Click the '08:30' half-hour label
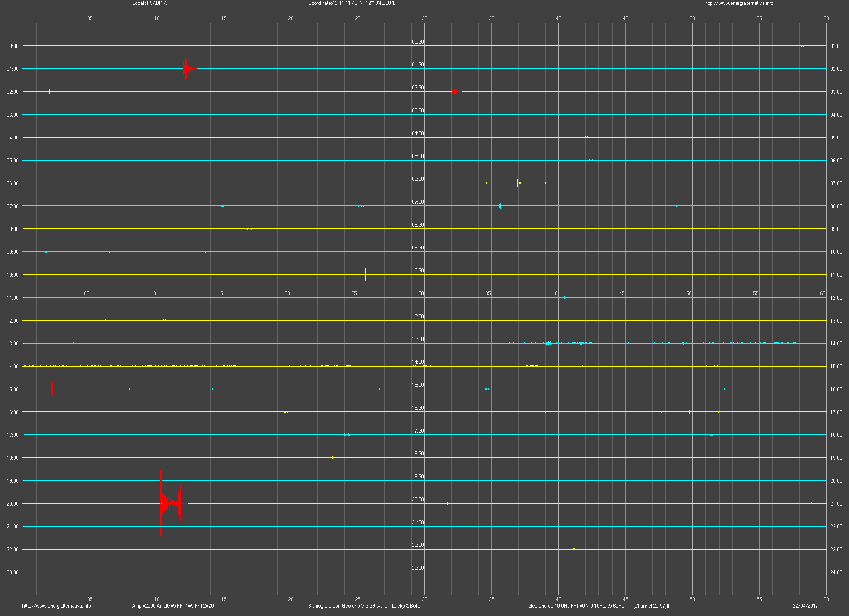This screenshot has height=616, width=849. (x=418, y=225)
